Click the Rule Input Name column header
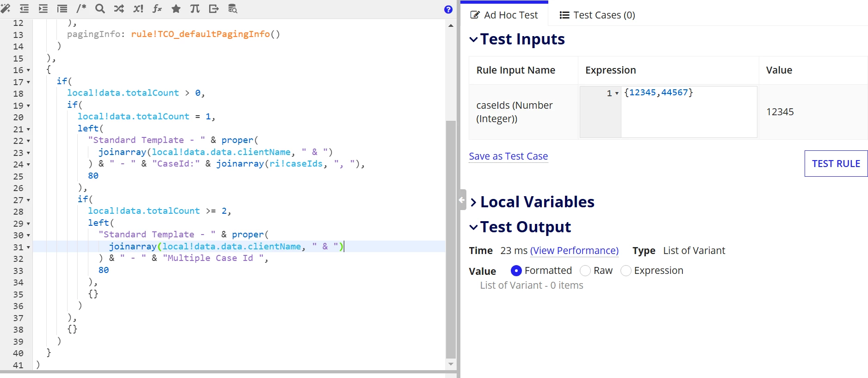This screenshot has height=378, width=868. [516, 70]
